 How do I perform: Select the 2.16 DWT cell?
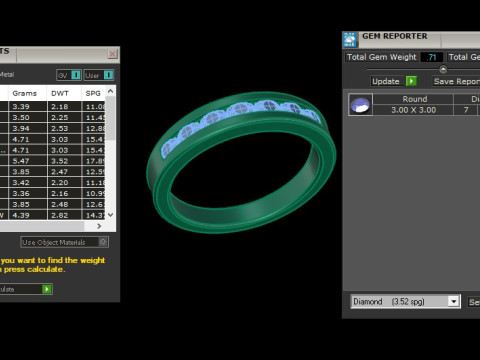(x=65, y=193)
